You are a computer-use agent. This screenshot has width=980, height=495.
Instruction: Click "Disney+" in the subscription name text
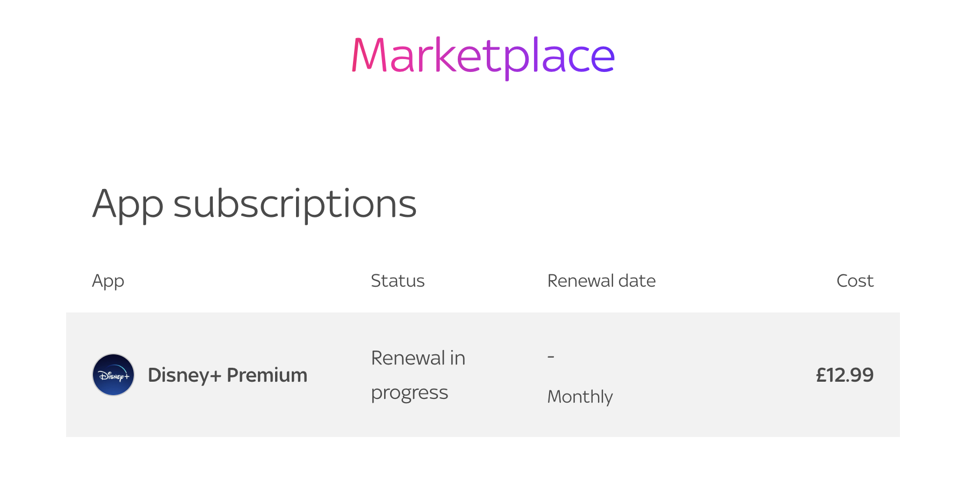point(184,375)
